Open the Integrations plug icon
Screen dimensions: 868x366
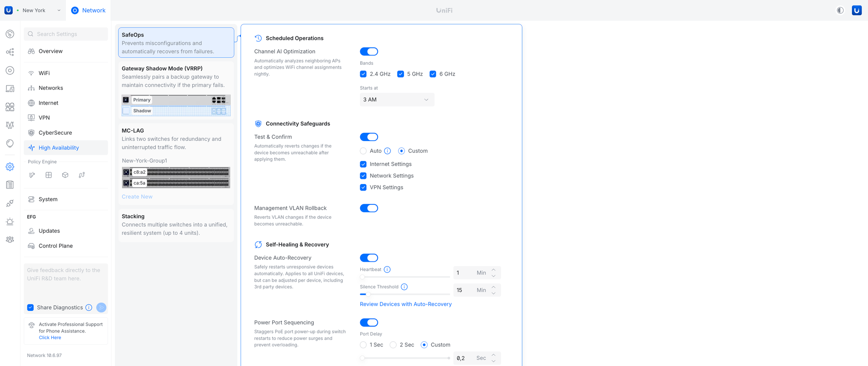(10, 203)
